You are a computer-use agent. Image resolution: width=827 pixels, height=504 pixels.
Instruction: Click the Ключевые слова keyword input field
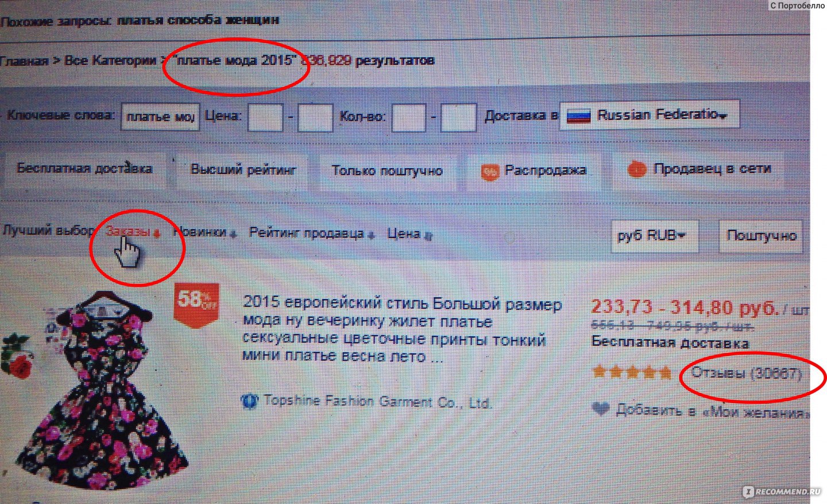pyautogui.click(x=161, y=117)
